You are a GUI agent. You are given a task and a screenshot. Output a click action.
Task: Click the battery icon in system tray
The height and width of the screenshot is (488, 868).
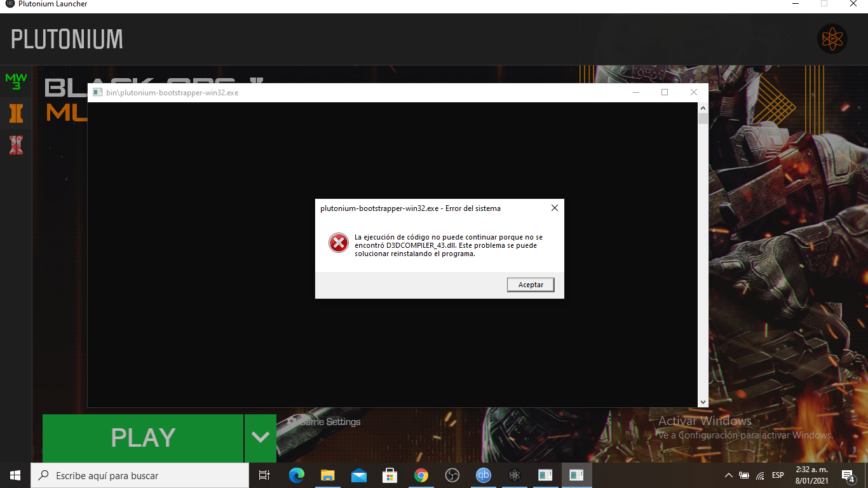click(744, 475)
